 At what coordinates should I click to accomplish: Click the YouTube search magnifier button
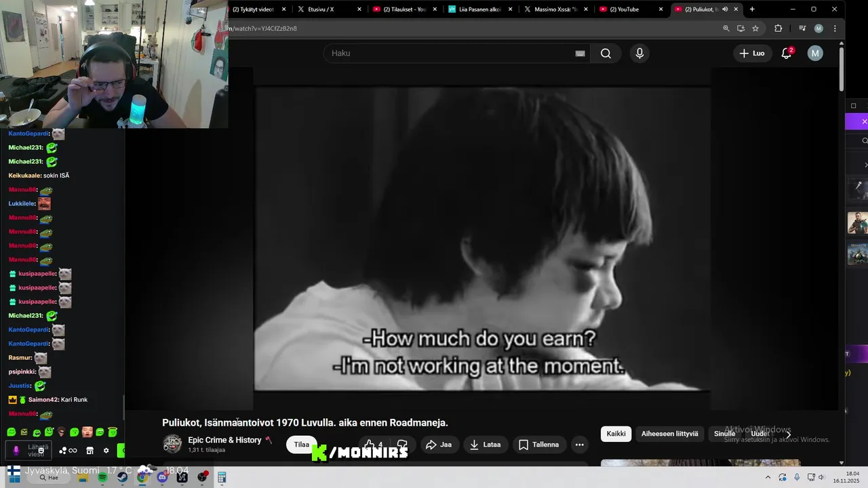tap(606, 54)
